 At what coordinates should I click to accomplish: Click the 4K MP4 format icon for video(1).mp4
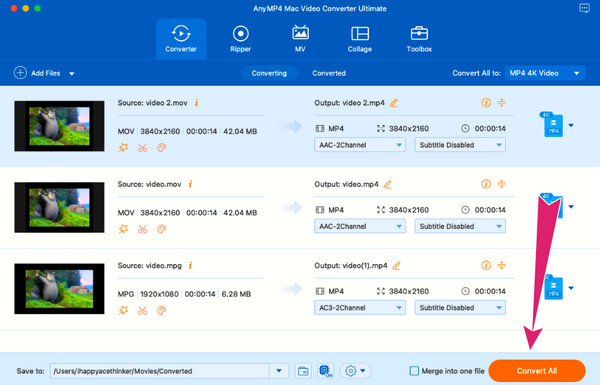pos(553,287)
